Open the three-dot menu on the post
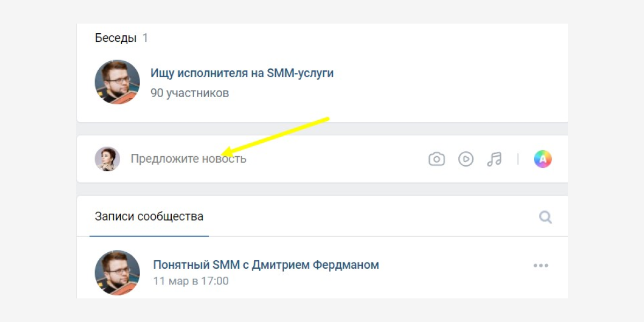 point(540,266)
